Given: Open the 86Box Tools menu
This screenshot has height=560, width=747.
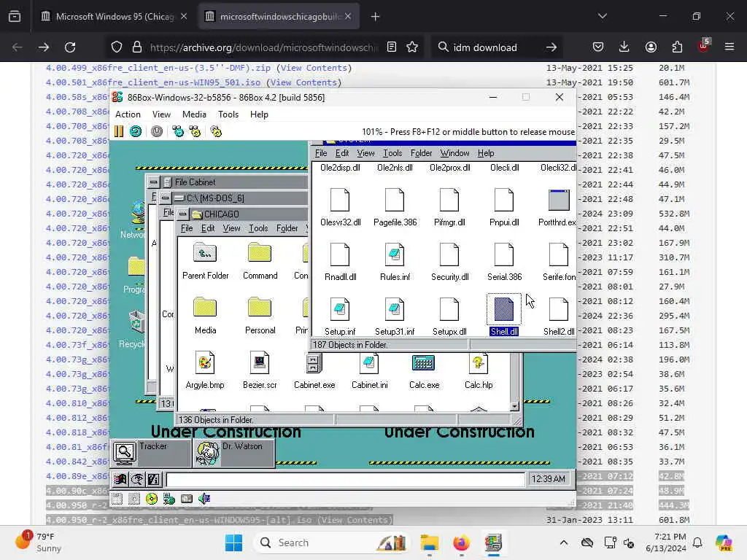Looking at the screenshot, I should pos(228,114).
